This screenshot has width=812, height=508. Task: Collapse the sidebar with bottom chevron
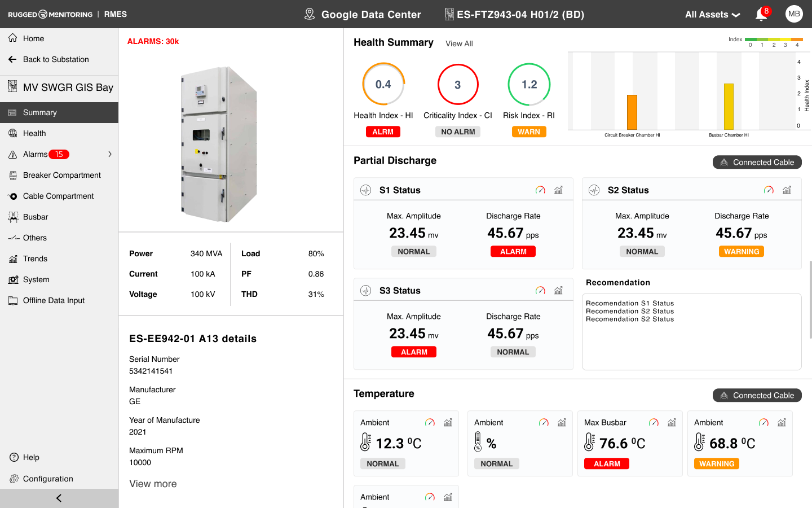pos(59,498)
